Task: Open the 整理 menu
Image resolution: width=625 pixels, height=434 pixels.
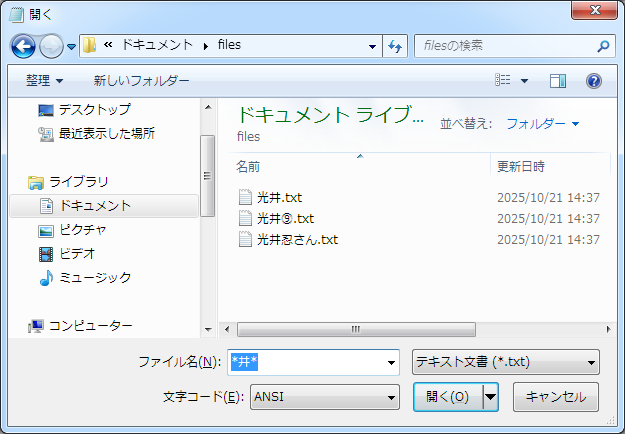Action: (x=44, y=81)
